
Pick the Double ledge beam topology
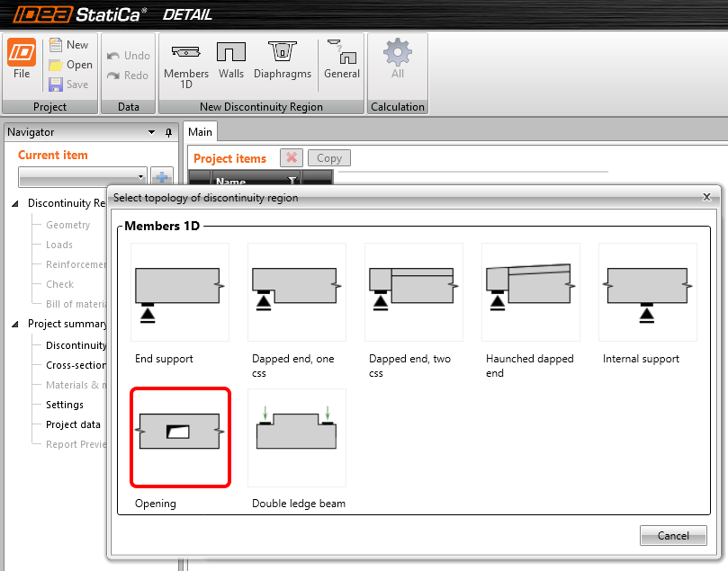point(297,436)
